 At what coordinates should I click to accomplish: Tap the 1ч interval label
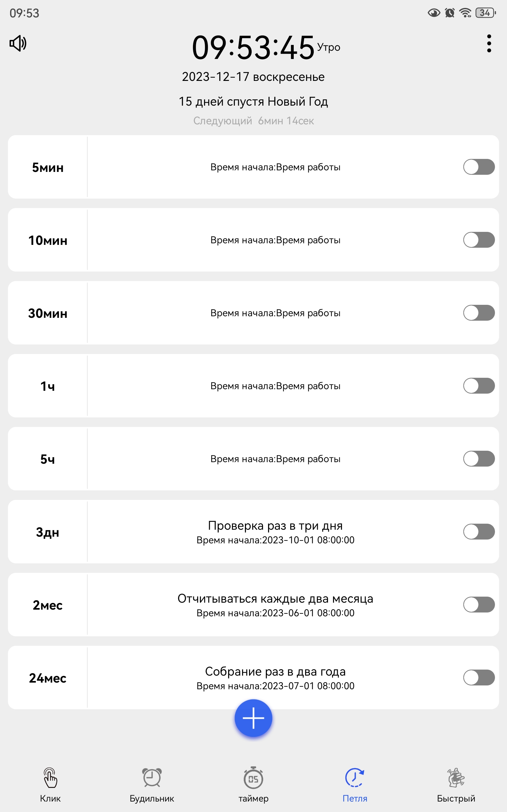(x=48, y=386)
